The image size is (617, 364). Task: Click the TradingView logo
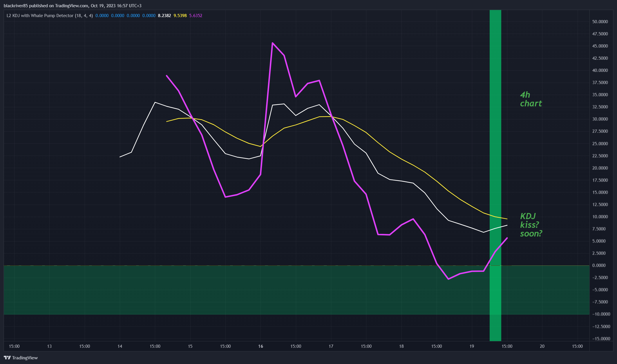tap(21, 358)
